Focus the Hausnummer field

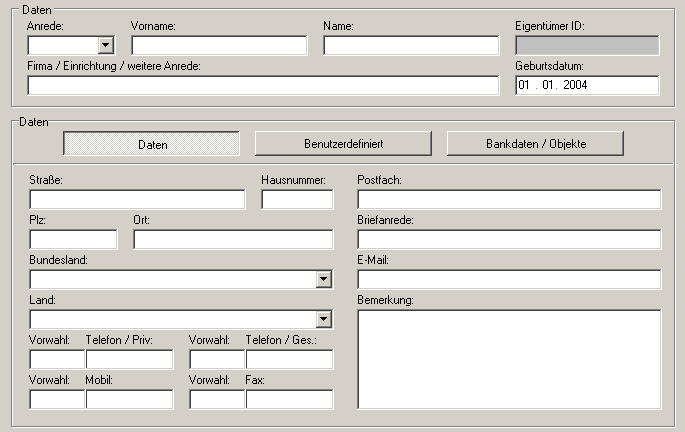coord(297,200)
